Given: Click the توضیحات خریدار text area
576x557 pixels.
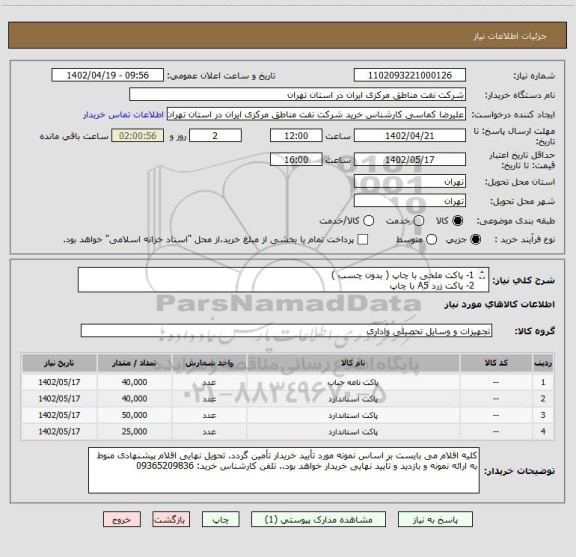Looking at the screenshot, I should (x=284, y=470).
